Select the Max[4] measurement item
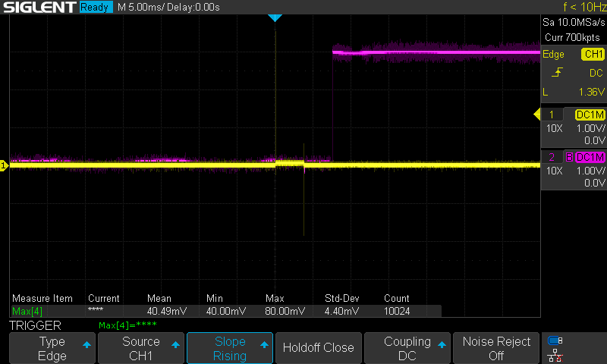Image resolution: width=607 pixels, height=364 pixels. (x=27, y=311)
